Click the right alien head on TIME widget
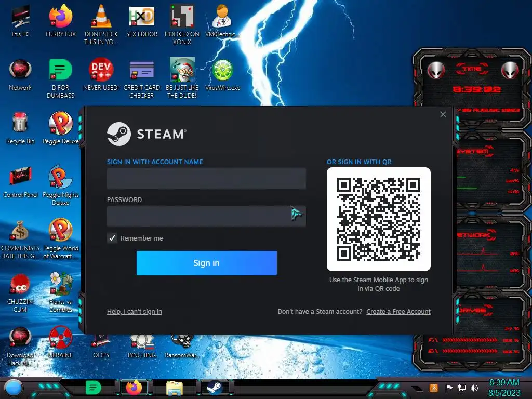This screenshot has height=399, width=532. [x=510, y=70]
